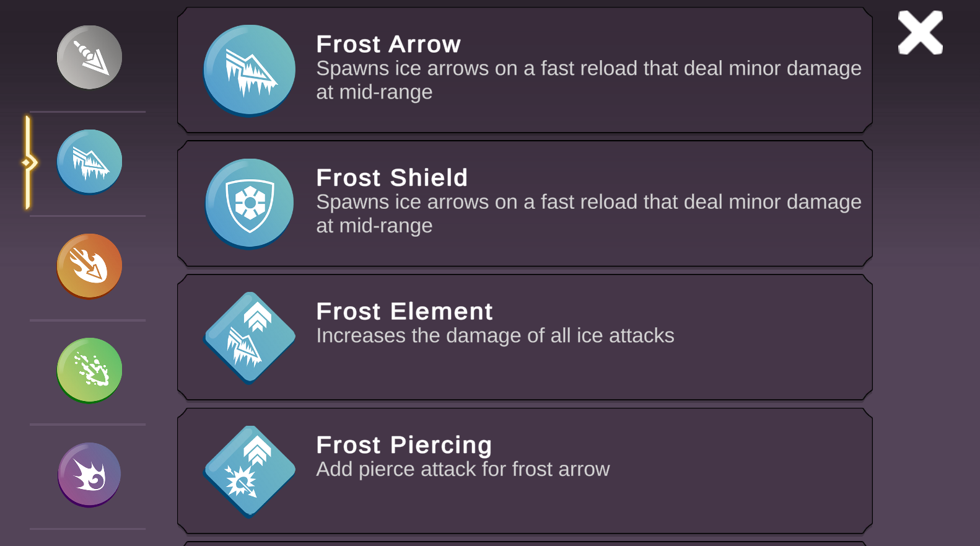Click the Frost Element diamond upgrade icon
980x546 pixels.
[249, 337]
